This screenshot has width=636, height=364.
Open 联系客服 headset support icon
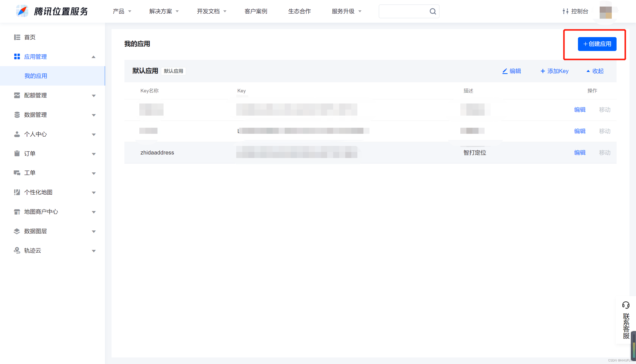pos(626,305)
